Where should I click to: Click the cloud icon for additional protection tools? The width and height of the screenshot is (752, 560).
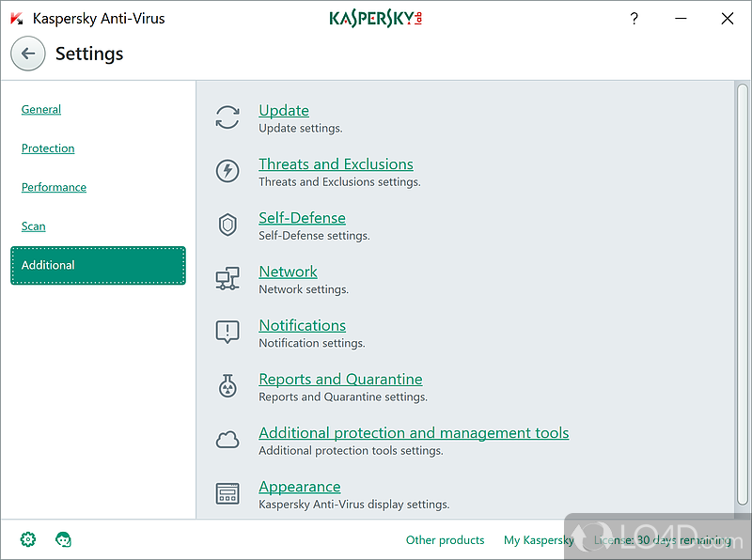coord(227,440)
